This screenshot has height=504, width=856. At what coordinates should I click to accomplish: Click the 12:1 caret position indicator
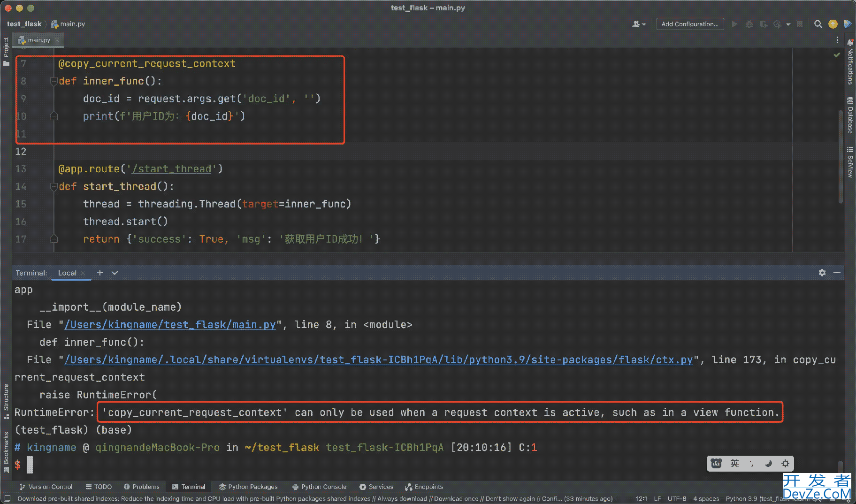(641, 499)
